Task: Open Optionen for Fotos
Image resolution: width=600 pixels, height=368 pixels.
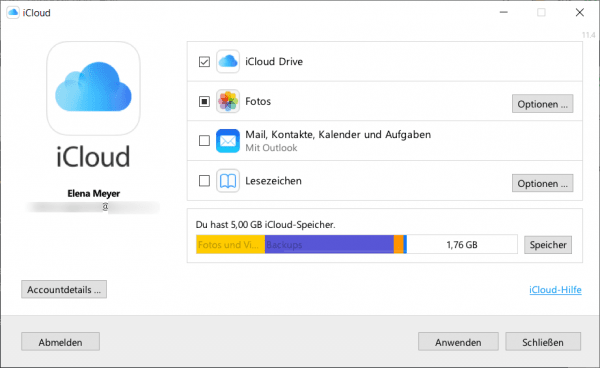Action: [543, 104]
